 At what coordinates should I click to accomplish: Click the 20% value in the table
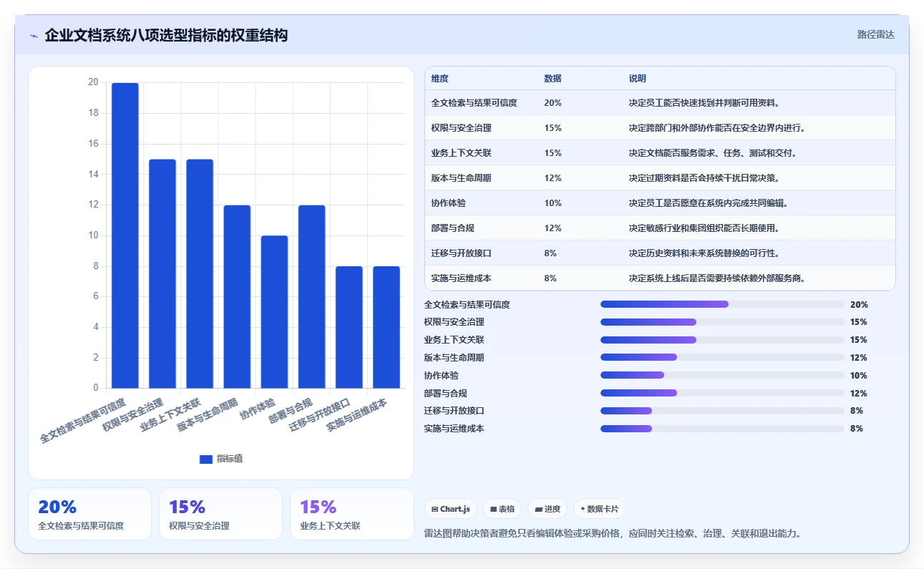(553, 103)
